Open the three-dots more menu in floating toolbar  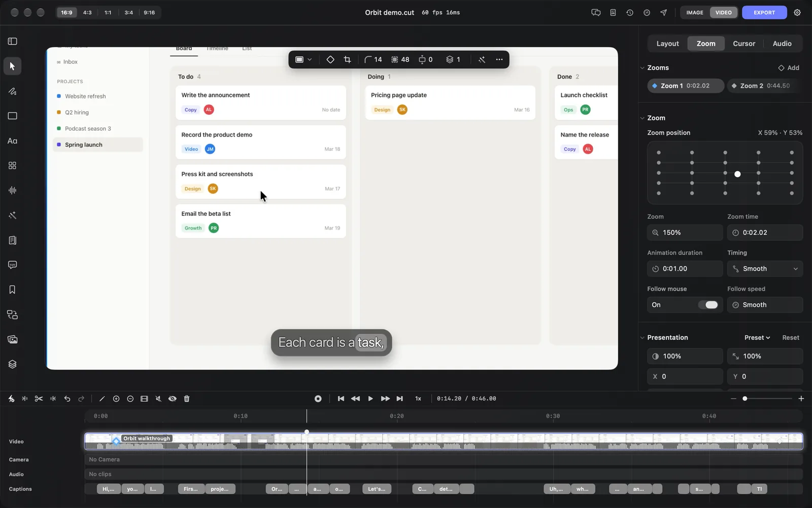tap(499, 59)
